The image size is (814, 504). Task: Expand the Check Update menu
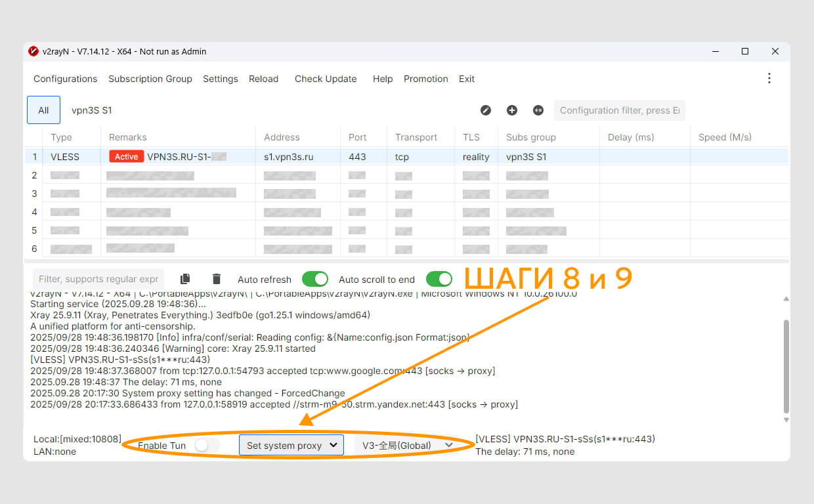(x=325, y=79)
